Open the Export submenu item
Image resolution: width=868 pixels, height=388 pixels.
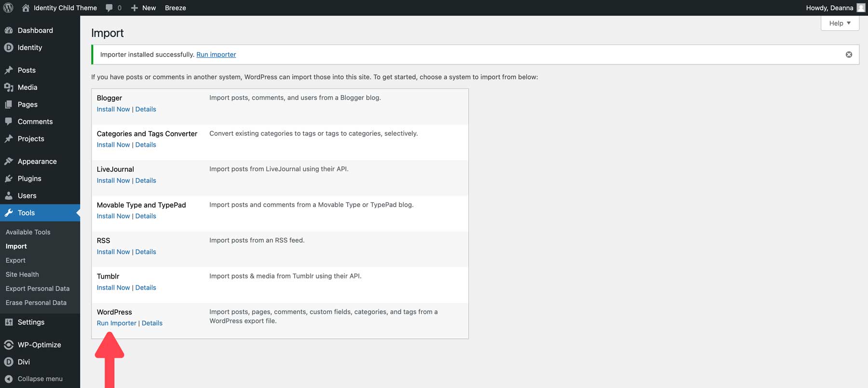click(x=15, y=261)
